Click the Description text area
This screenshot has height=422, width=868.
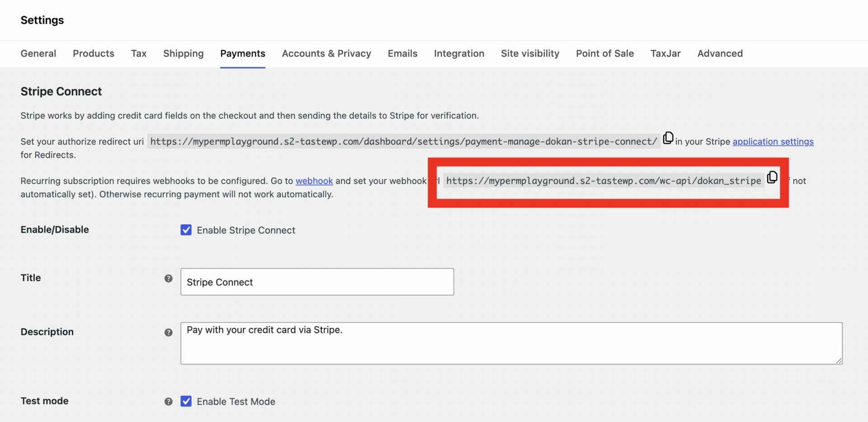click(x=511, y=343)
